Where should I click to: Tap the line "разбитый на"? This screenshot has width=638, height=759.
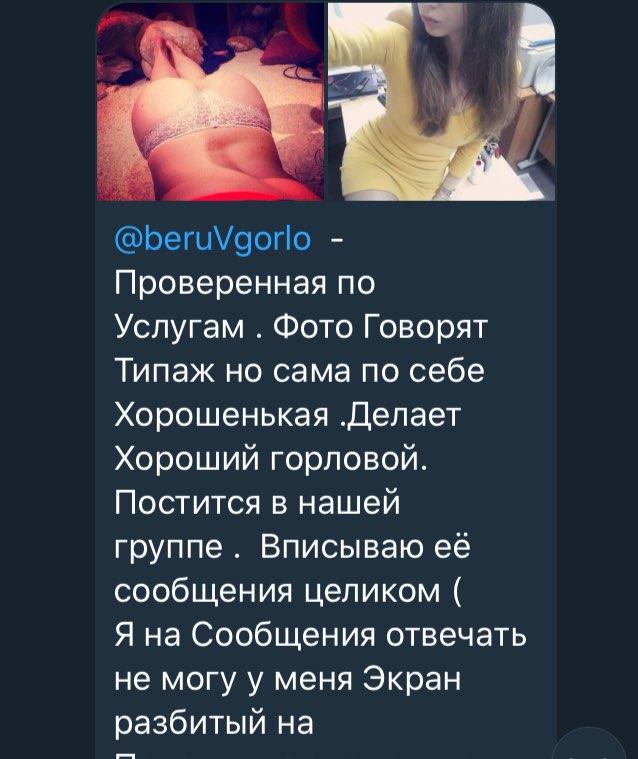point(214,723)
